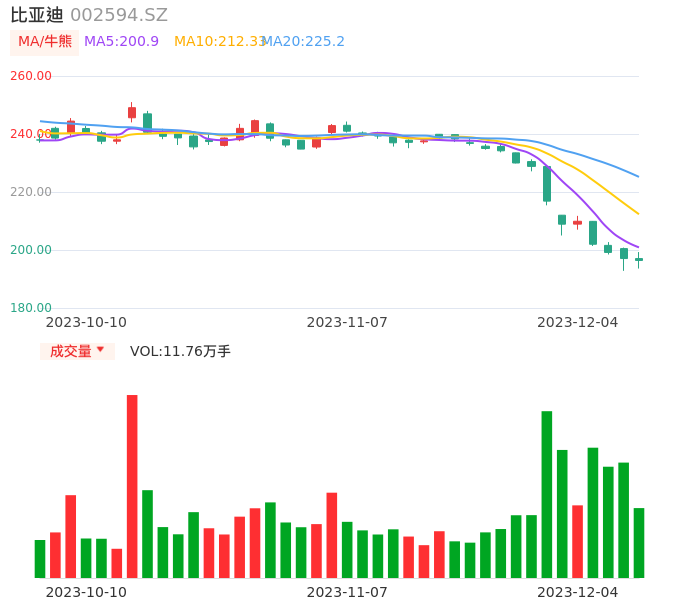Click the 2023-12-04 date under the price chart
The image size is (686, 606).
pos(578,322)
